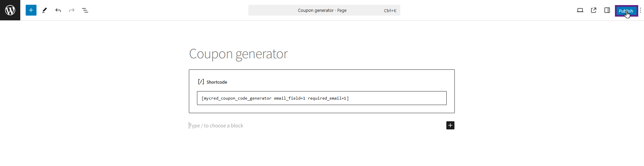Open the block inserter plus button
The image size is (644, 166).
click(31, 10)
